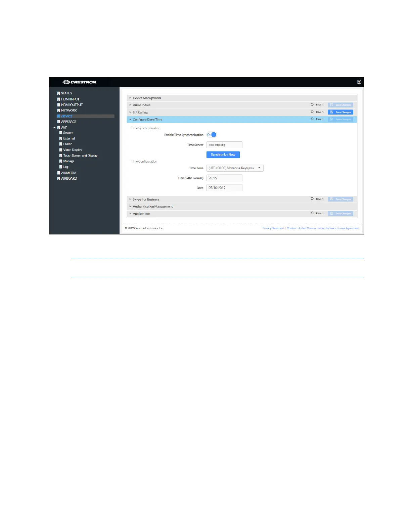Click the Date input field

click(224, 188)
